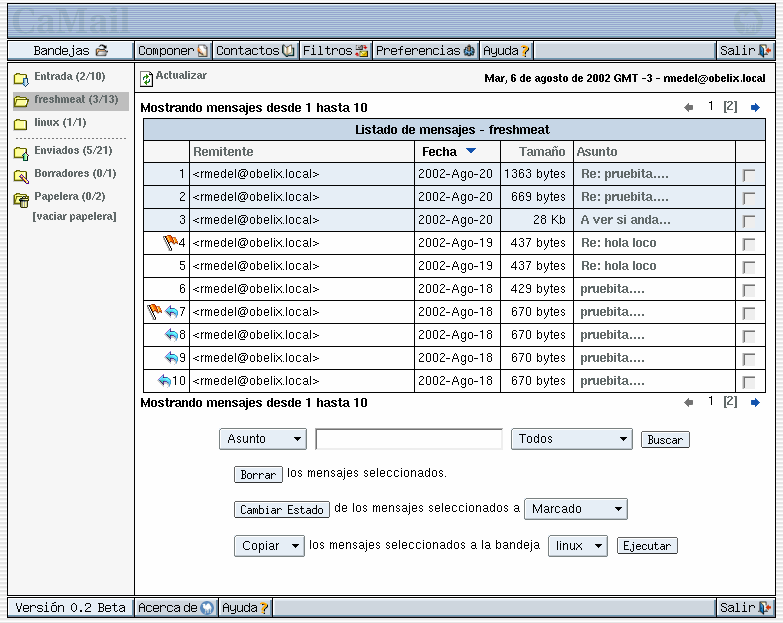This screenshot has width=783, height=623.
Task: Open the linux destination folder dropdown
Action: [577, 546]
